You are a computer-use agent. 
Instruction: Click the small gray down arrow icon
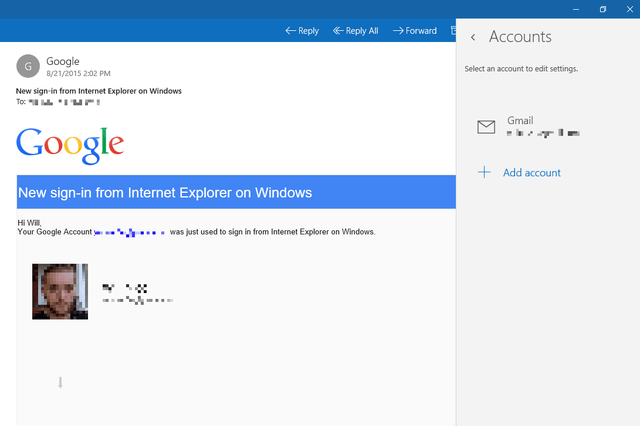point(60,382)
